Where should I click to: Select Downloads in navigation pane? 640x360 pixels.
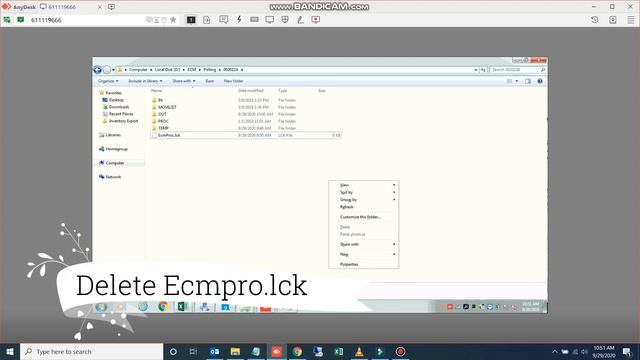click(119, 107)
